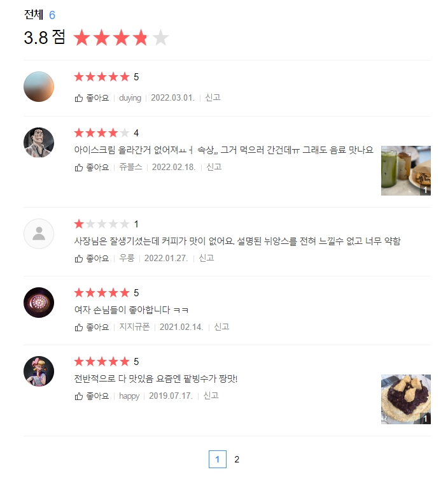Screen dimensions: 448x486
Task: Report the one-star 우룽 review
Action: [206, 258]
